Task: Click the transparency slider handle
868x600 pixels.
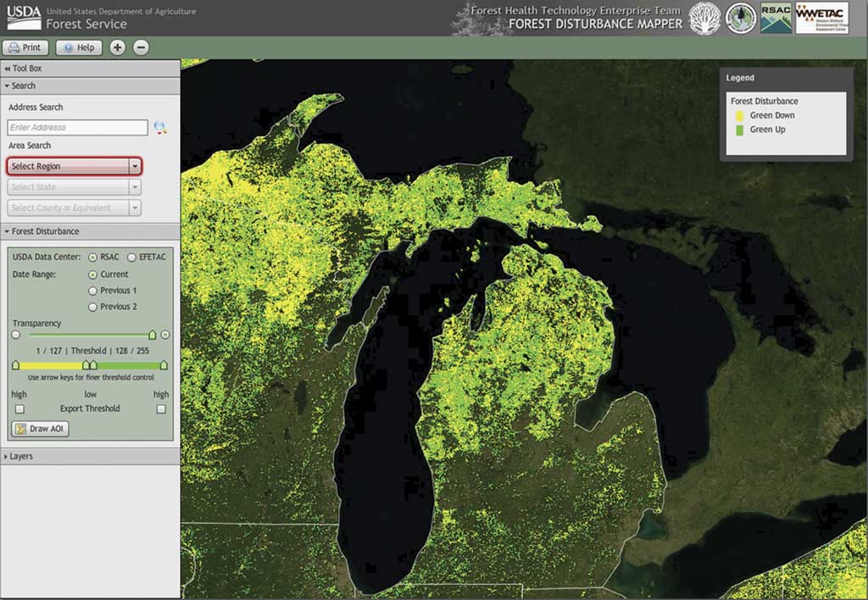Action: coord(153,335)
